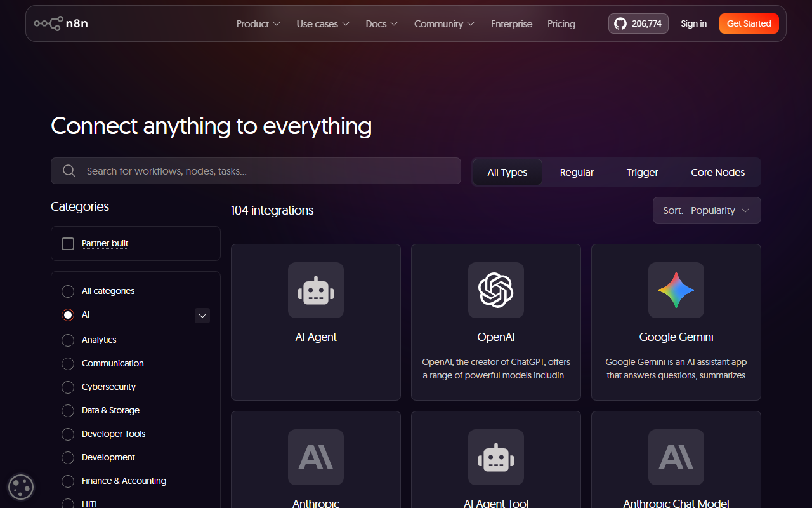Image resolution: width=812 pixels, height=508 pixels.
Task: Focus the workflows search field
Action: (256, 171)
